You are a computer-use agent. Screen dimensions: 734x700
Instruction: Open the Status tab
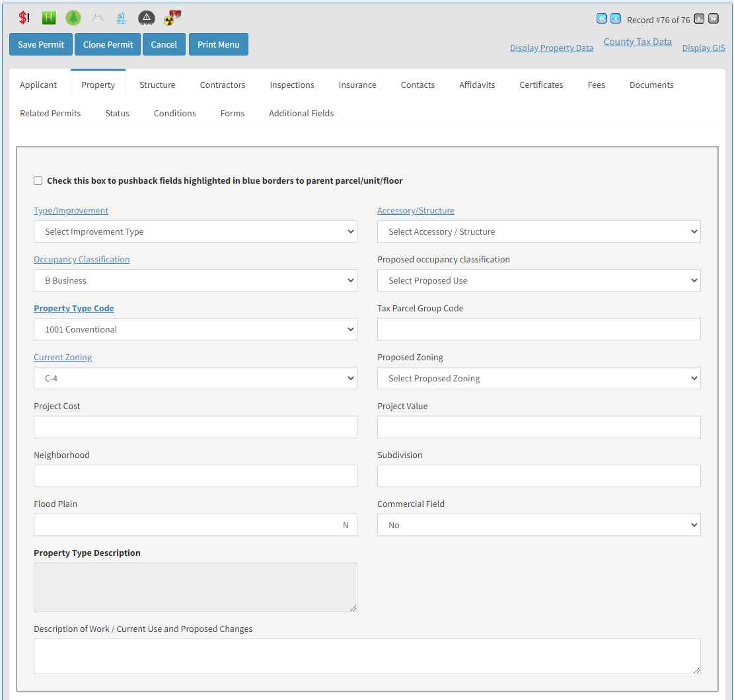(117, 113)
